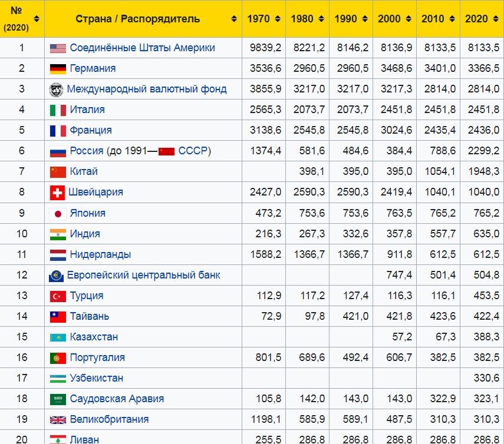The image size is (504, 444).
Task: Sort table by 1990 column arrows
Action: click(x=365, y=19)
